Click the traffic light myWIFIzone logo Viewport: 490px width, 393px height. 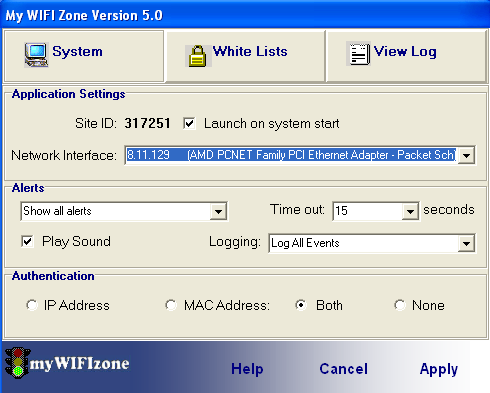click(17, 363)
